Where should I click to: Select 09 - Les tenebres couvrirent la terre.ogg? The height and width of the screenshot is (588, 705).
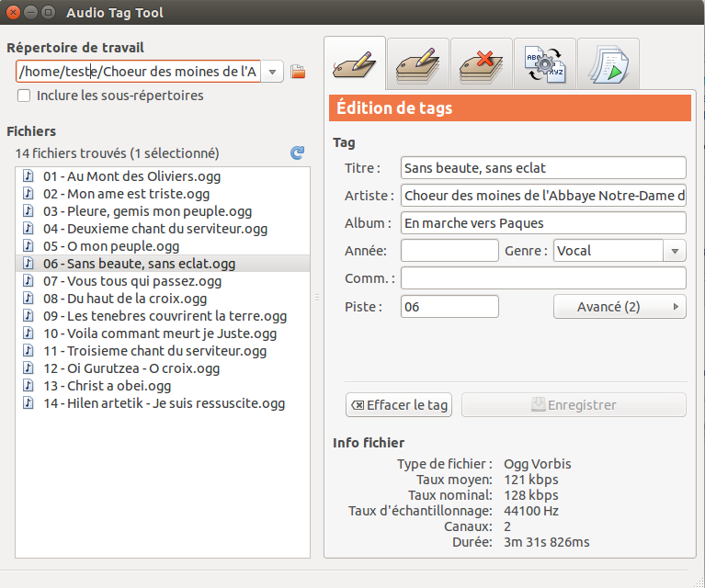[x=163, y=316]
